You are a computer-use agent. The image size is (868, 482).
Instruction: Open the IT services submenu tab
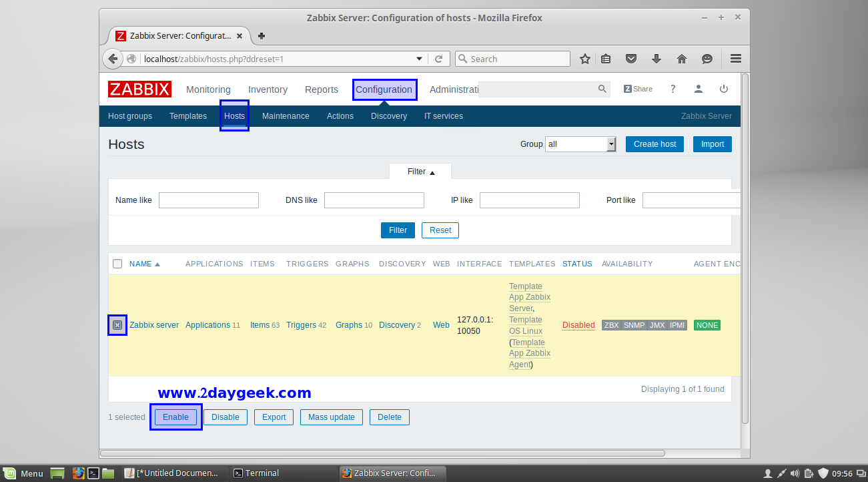click(x=444, y=116)
